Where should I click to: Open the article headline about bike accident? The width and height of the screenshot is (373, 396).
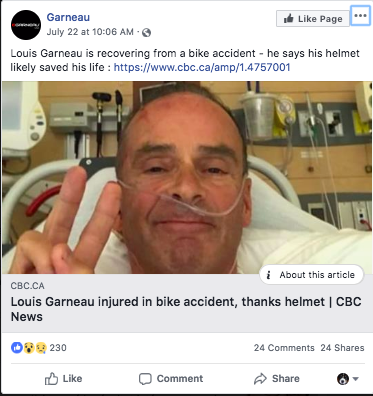point(186,309)
